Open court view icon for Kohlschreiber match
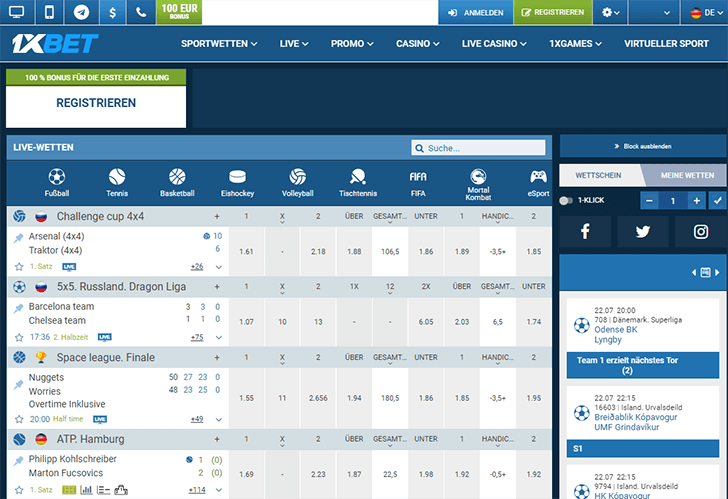 (x=69, y=490)
